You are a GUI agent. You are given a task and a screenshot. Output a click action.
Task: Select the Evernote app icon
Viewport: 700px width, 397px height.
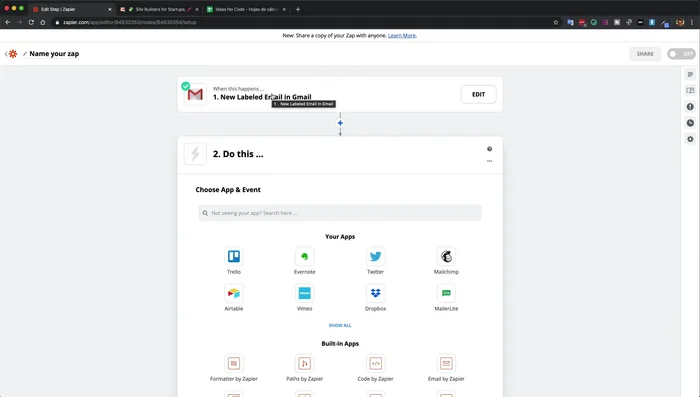(304, 256)
